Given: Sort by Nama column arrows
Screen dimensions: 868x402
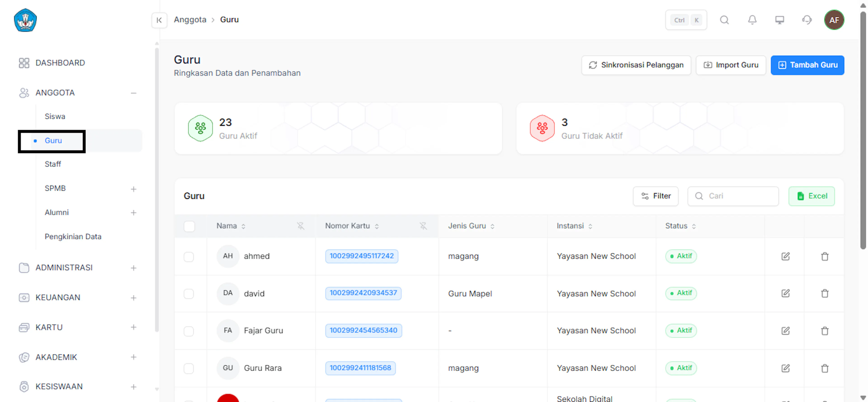Looking at the screenshot, I should (x=243, y=226).
